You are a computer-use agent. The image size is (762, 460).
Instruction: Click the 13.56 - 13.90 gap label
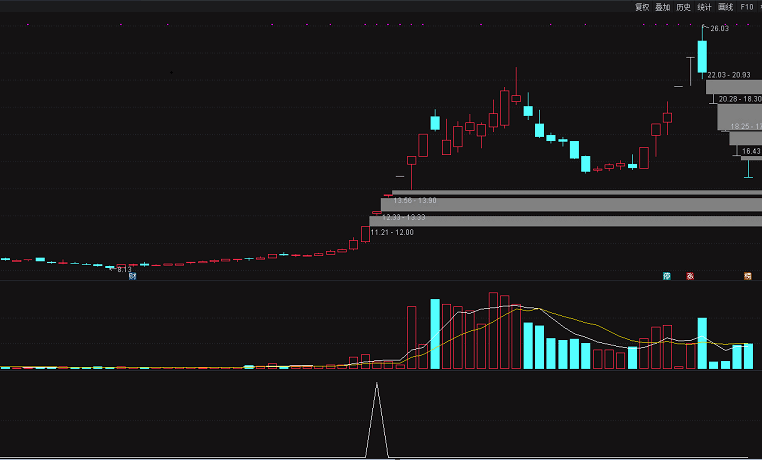415,200
